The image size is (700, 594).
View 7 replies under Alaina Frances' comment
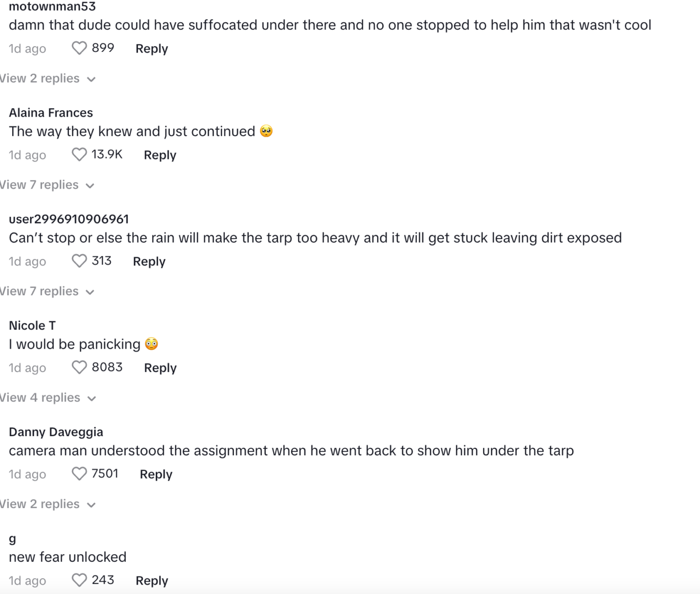click(47, 185)
